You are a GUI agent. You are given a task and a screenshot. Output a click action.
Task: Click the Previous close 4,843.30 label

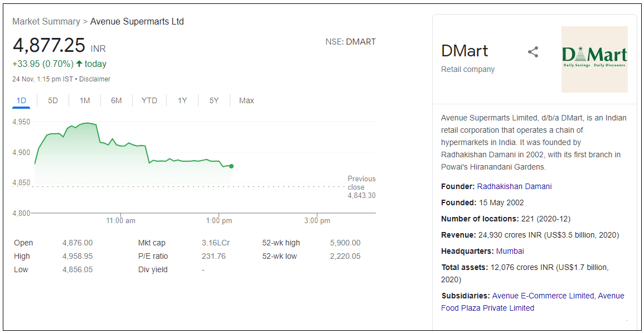click(x=361, y=187)
